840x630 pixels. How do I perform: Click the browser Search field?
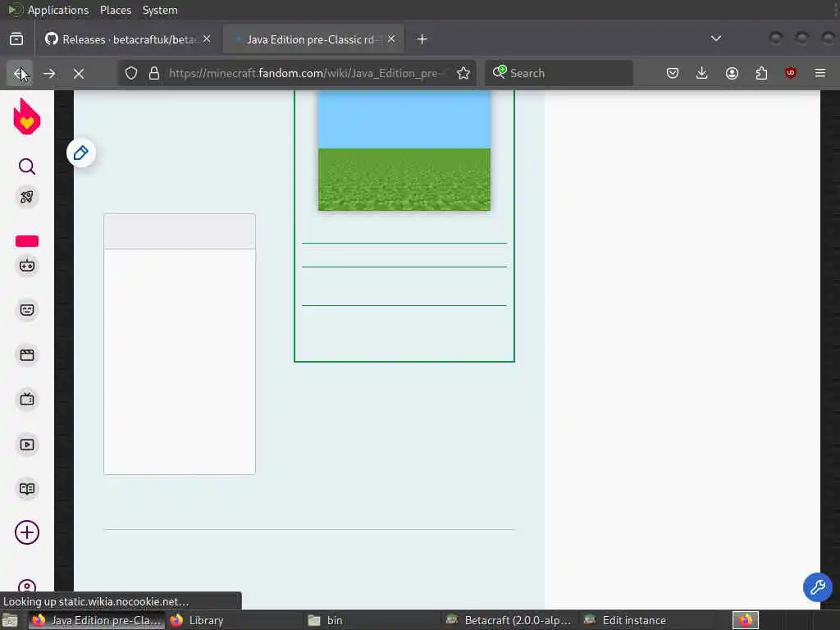click(559, 73)
